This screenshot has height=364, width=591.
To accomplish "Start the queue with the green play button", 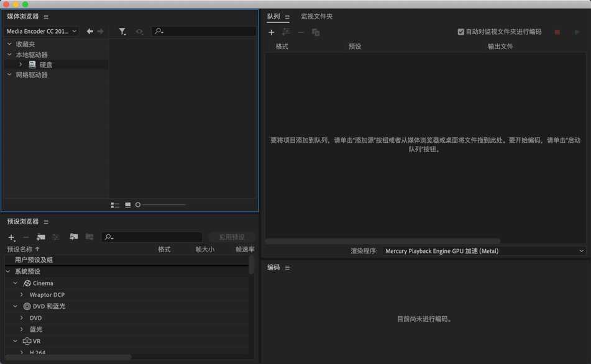I will [x=577, y=32].
